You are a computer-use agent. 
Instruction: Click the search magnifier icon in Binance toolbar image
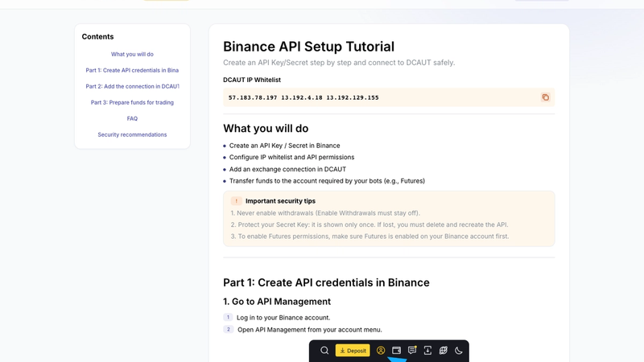324,351
